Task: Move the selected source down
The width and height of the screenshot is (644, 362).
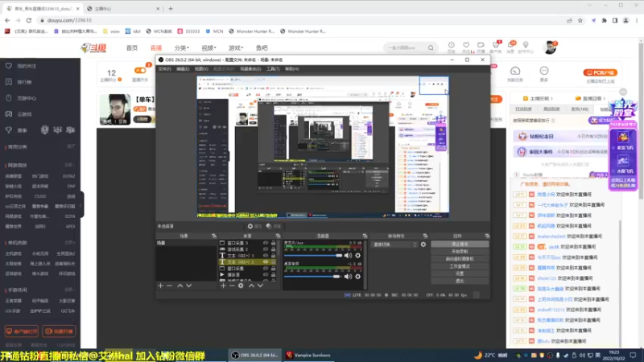Action: coord(260,286)
